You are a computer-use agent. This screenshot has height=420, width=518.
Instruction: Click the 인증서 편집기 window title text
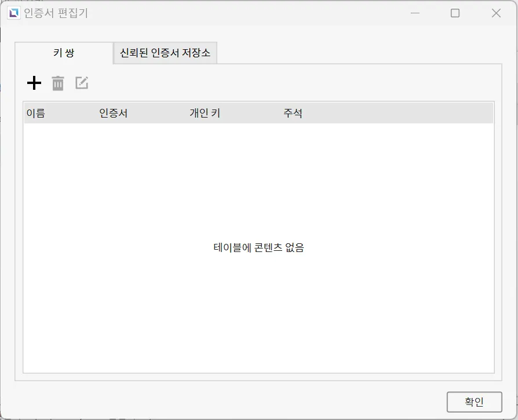(x=56, y=13)
